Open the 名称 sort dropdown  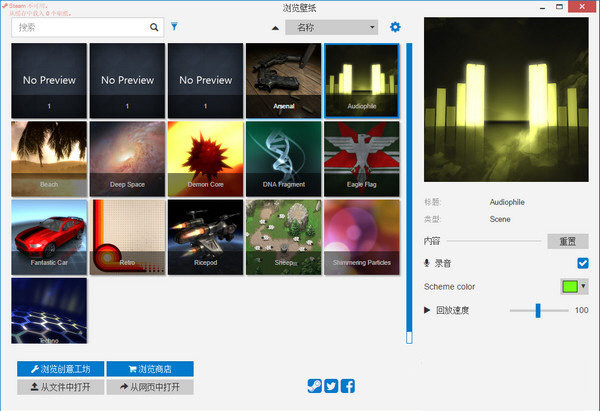pos(331,27)
